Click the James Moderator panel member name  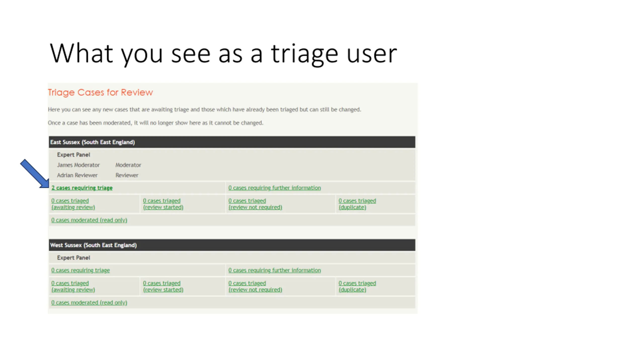coord(78,165)
